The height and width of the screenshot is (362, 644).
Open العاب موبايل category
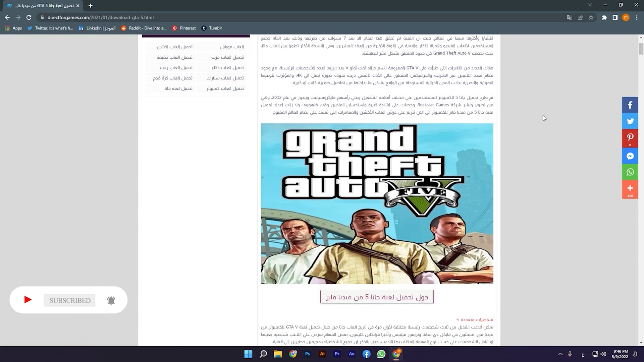232,47
